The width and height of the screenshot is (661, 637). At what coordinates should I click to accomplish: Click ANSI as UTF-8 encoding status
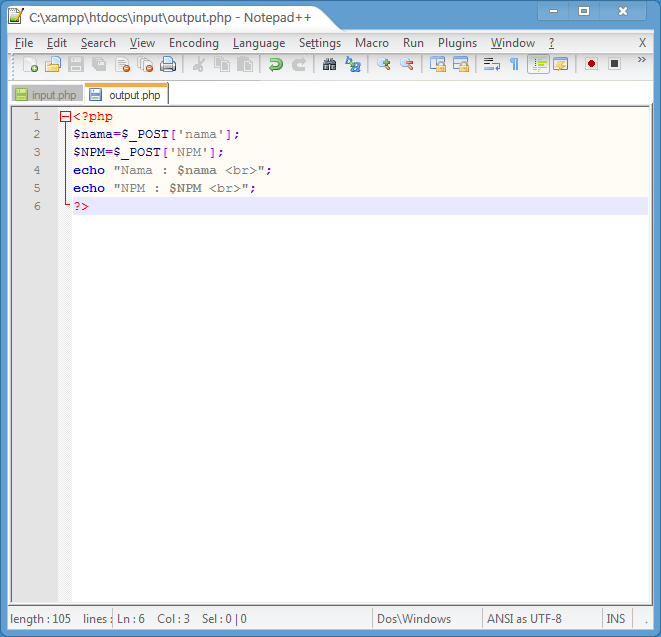pos(524,619)
